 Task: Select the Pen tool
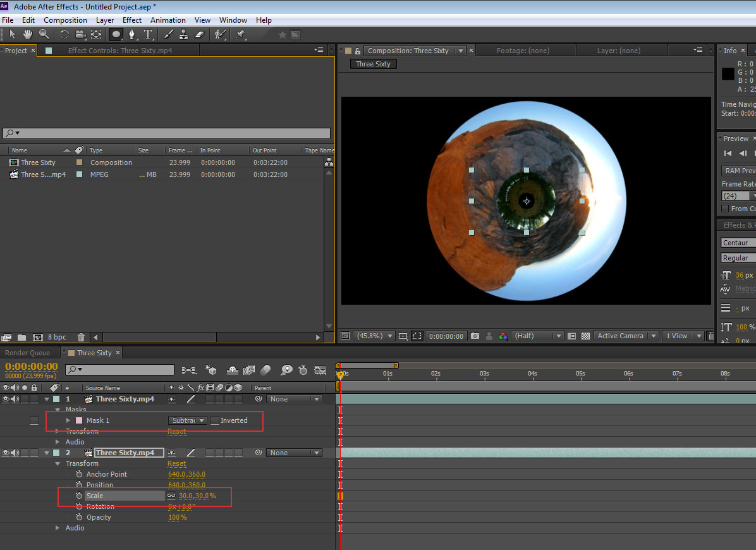click(131, 34)
